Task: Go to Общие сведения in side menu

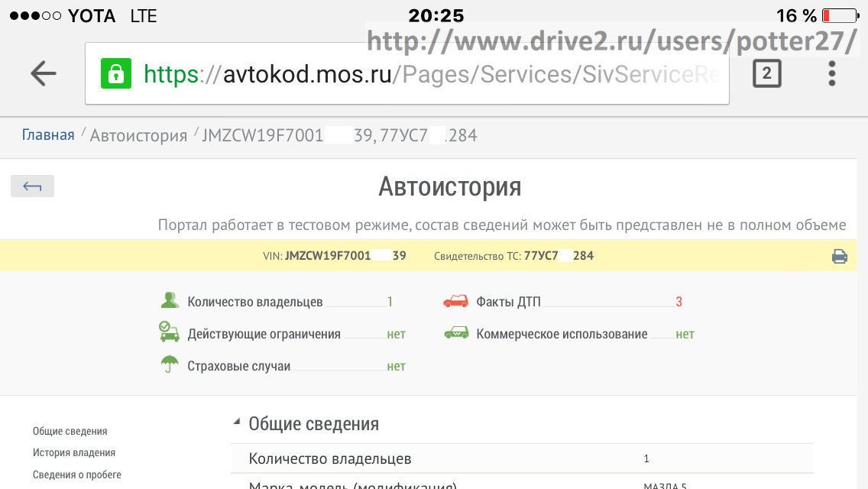Action: 70,431
